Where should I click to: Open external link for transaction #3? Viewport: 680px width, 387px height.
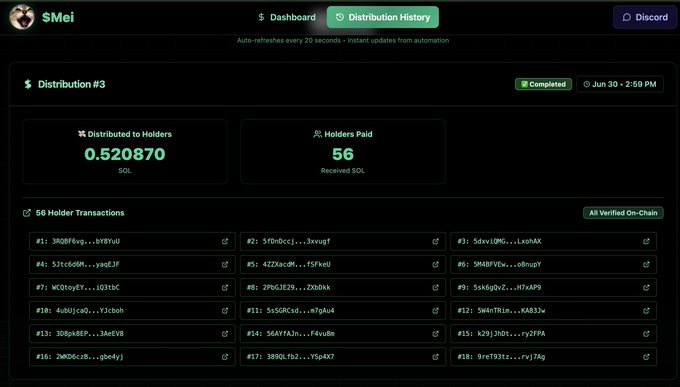point(646,241)
